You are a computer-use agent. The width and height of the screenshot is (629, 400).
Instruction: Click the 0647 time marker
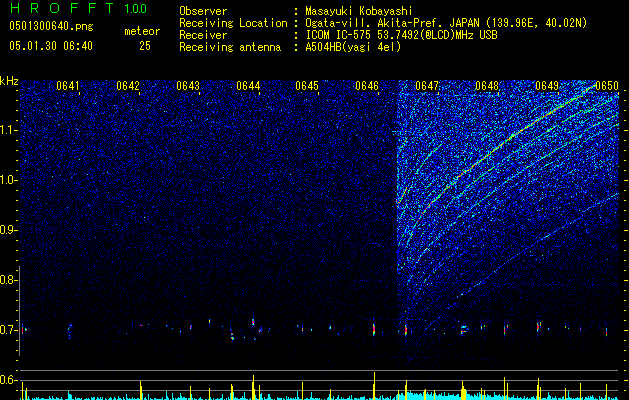point(427,86)
